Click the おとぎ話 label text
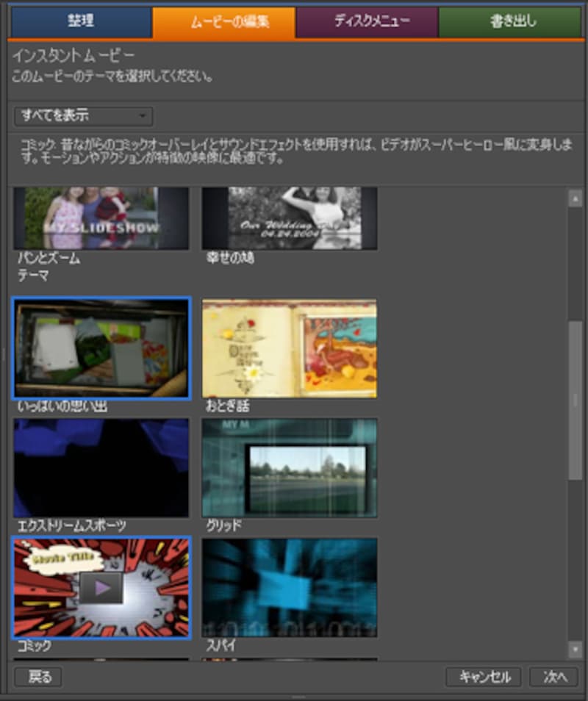 coord(227,406)
